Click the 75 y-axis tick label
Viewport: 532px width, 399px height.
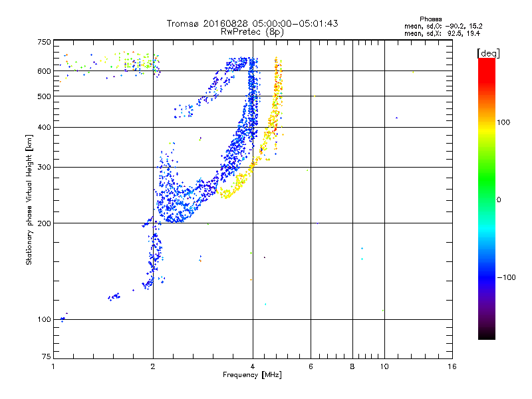[47, 356]
